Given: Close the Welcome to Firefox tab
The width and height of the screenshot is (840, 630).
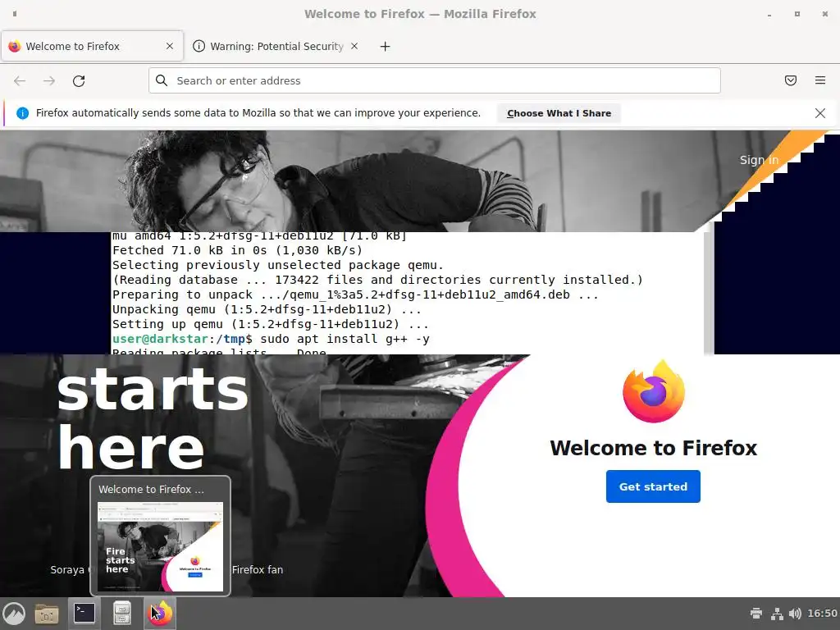Looking at the screenshot, I should point(170,46).
